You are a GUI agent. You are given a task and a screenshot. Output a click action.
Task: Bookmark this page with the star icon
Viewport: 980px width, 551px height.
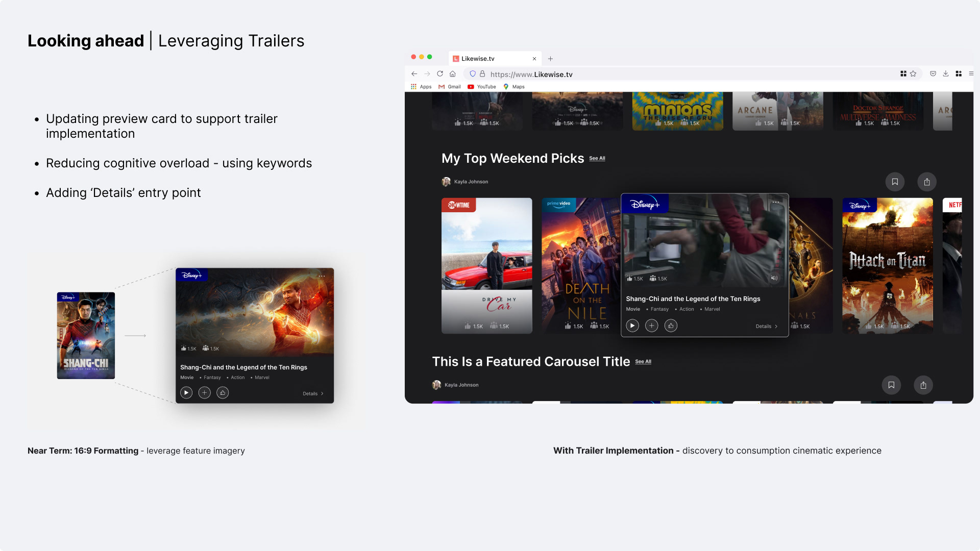point(913,74)
